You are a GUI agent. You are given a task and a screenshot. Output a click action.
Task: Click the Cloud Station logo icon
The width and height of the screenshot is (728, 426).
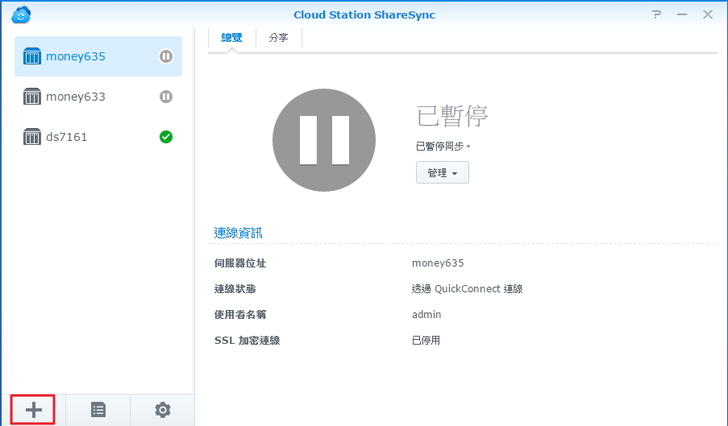[x=21, y=14]
